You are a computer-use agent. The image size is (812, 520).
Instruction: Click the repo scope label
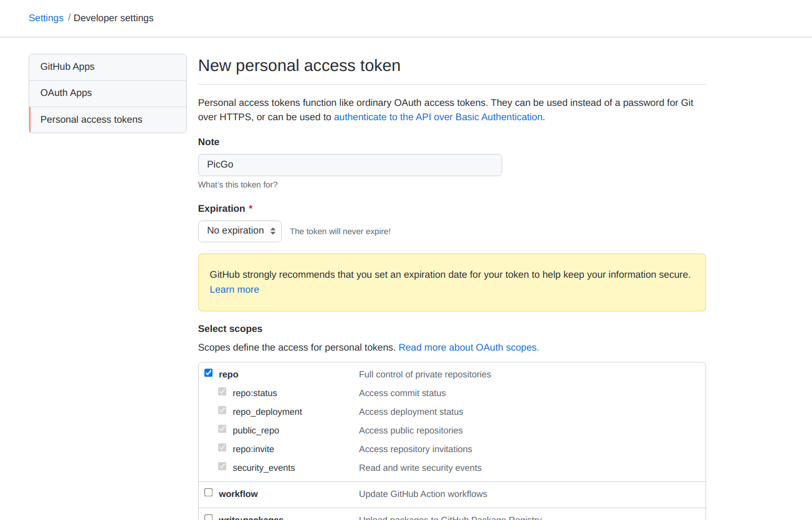pos(229,374)
